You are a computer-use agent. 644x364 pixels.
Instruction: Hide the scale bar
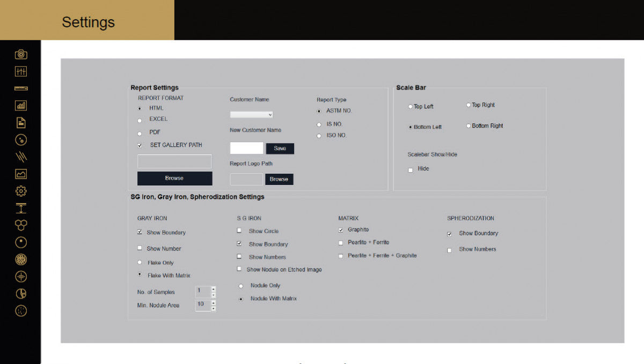[411, 169]
